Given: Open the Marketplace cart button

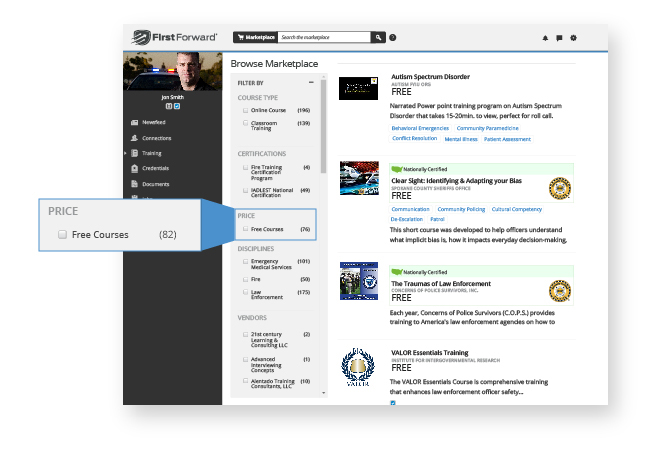Looking at the screenshot, I should 255,37.
